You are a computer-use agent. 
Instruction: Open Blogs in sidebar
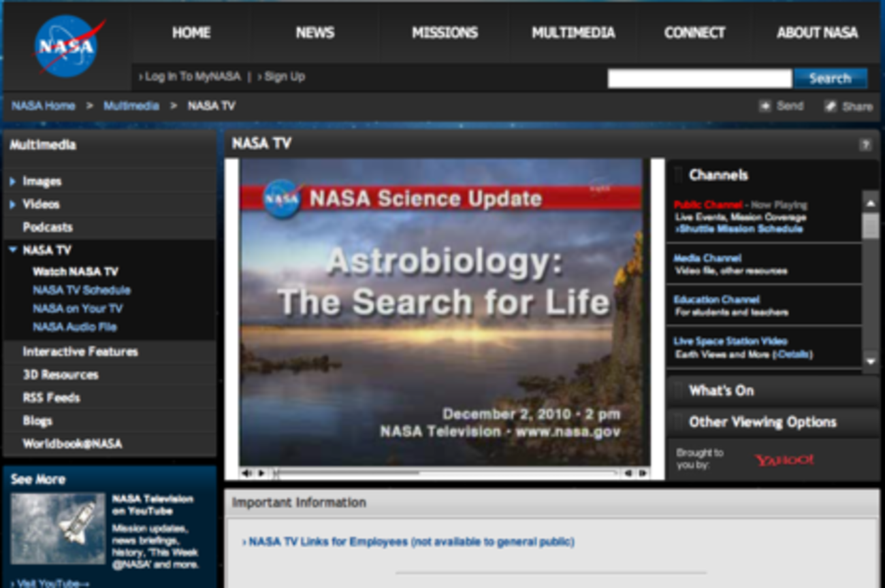click(x=37, y=421)
